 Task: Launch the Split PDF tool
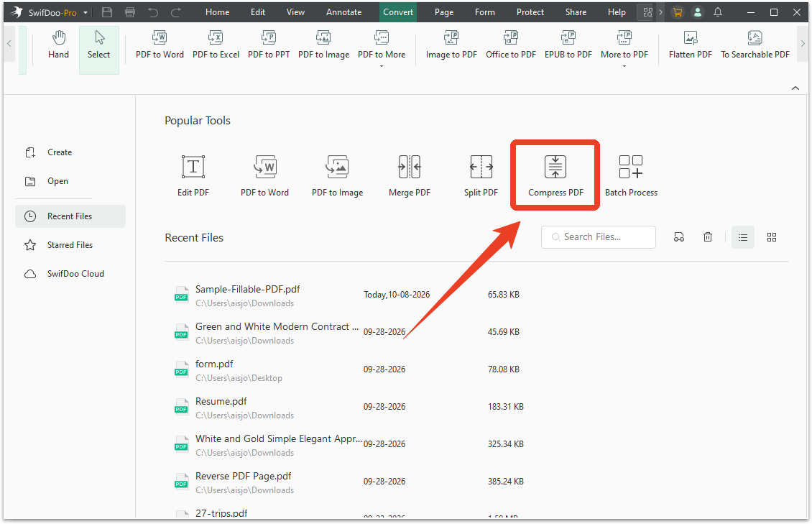[481, 176]
